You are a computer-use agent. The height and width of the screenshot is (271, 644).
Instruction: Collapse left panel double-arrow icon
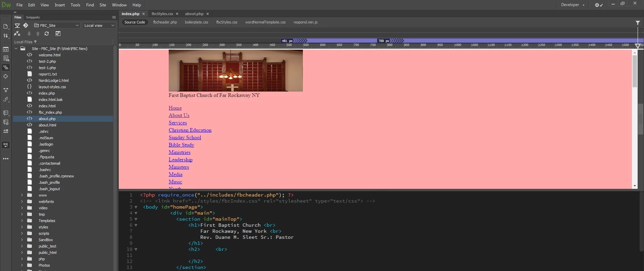click(x=15, y=12)
